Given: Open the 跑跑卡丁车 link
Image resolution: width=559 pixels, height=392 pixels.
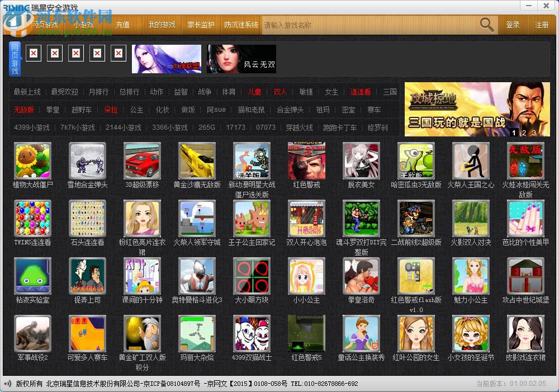Looking at the screenshot, I should coord(340,127).
